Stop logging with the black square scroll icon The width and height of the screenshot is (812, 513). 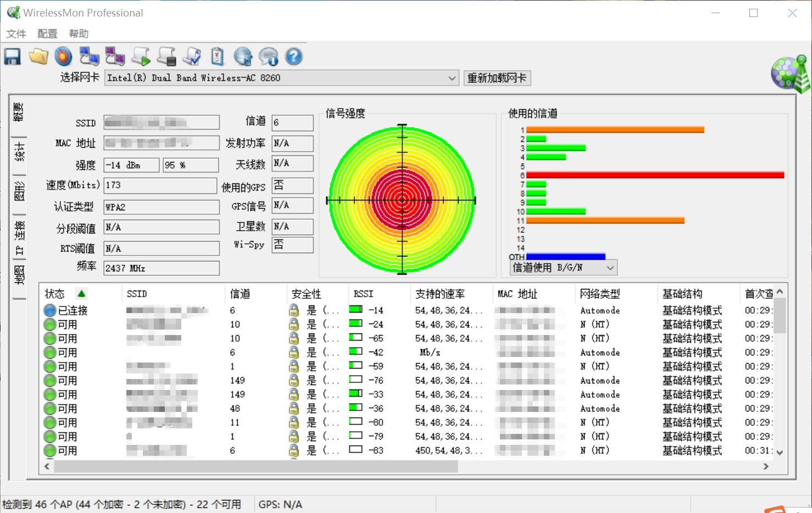(x=166, y=57)
